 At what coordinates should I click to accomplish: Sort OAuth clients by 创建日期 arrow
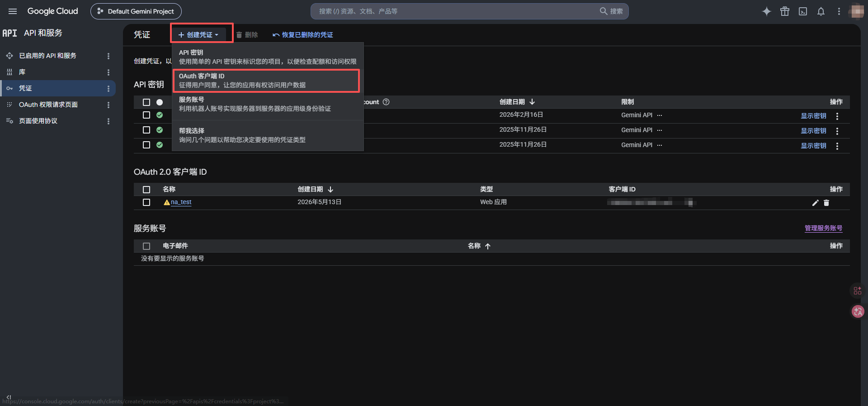tap(330, 189)
